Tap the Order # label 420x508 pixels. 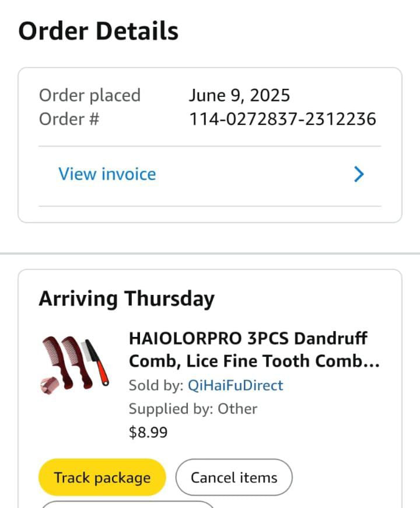pos(69,119)
